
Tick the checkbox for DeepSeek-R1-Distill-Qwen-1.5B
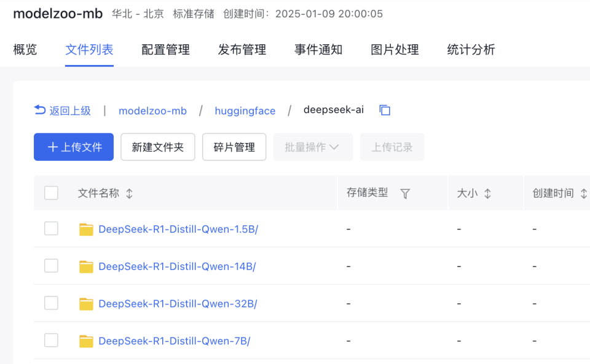coord(52,229)
